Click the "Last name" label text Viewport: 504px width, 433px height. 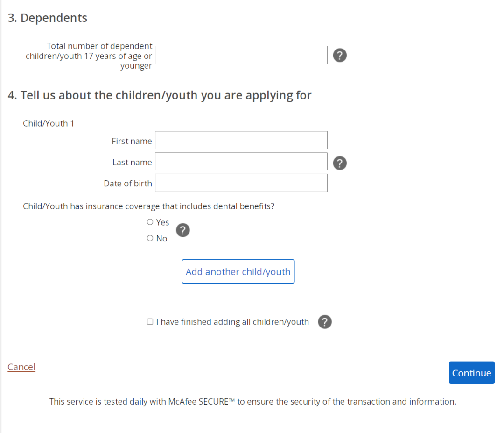coord(132,162)
